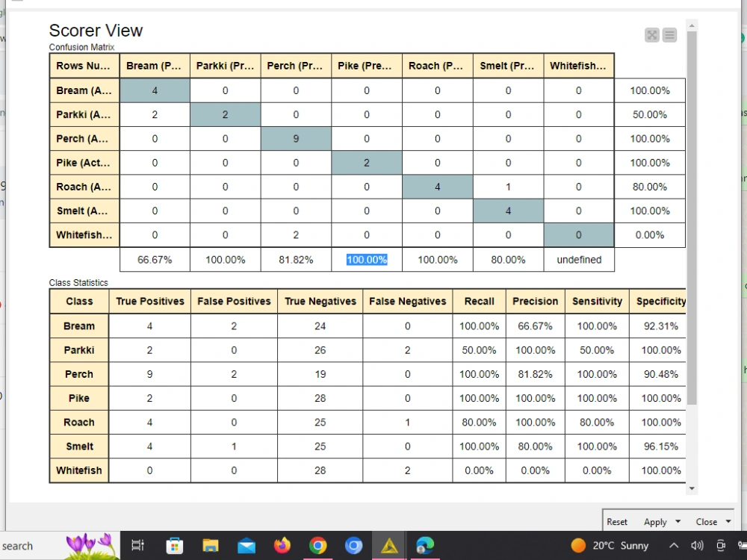Click the 'Scorer View' title
The image size is (747, 560).
pos(96,31)
